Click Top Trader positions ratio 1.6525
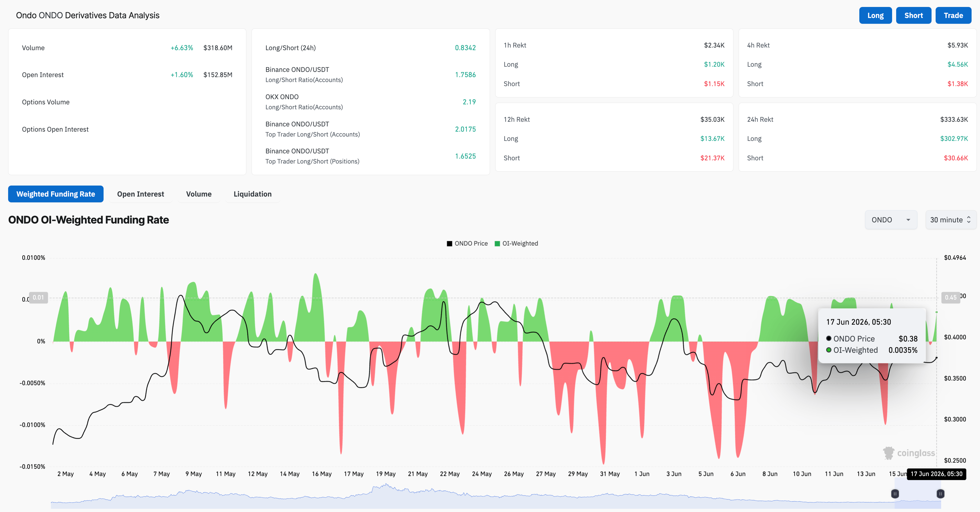 465,156
